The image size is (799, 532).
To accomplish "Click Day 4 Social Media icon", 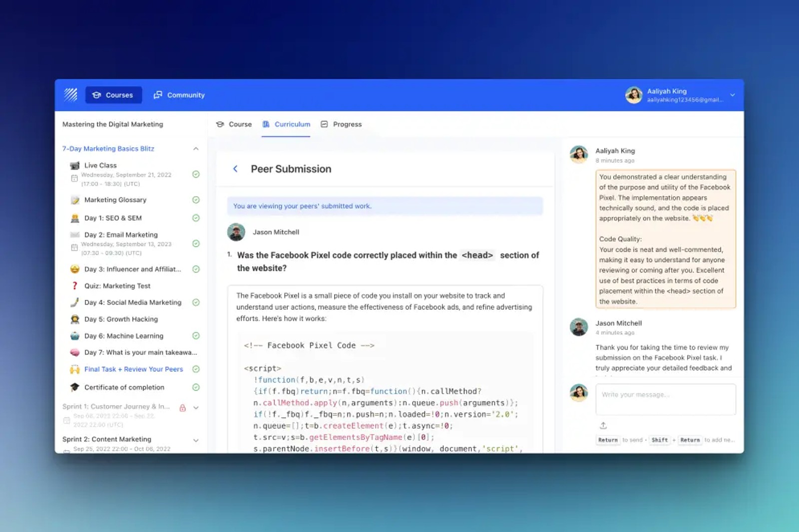I will tap(75, 302).
